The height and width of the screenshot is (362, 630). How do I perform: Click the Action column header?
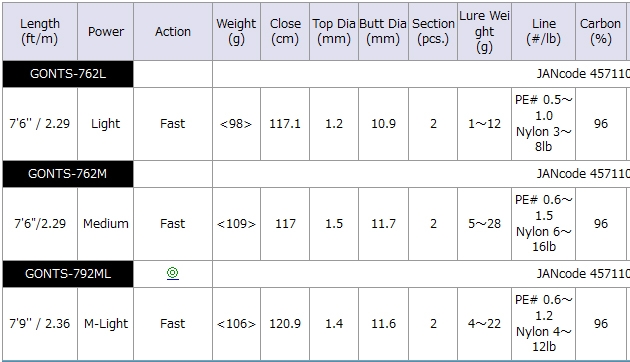pos(173,31)
